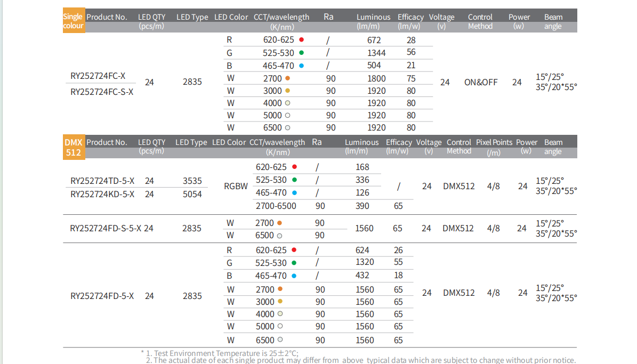Click the orange "Single colour" section label
Viewport: 637px width, 364px height.
(x=74, y=21)
